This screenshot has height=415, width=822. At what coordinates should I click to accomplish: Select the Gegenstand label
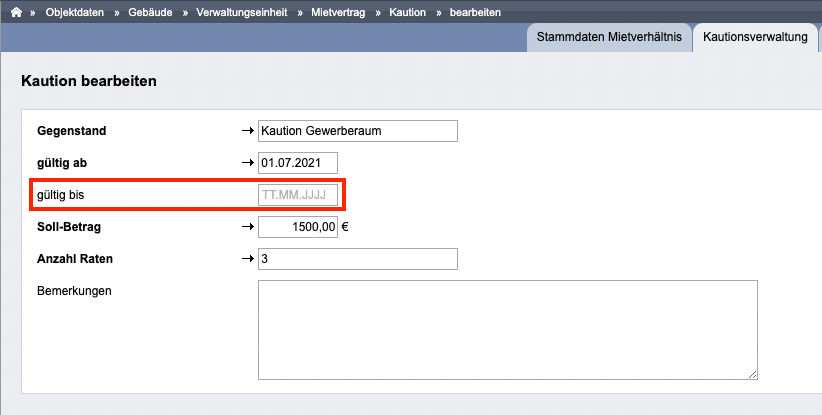71,131
